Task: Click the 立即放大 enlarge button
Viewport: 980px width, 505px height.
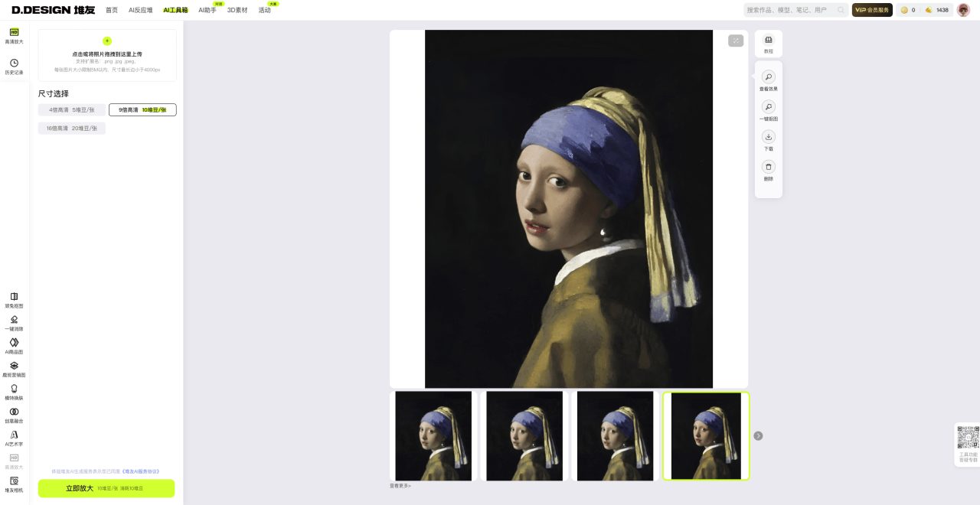Action: 106,488
